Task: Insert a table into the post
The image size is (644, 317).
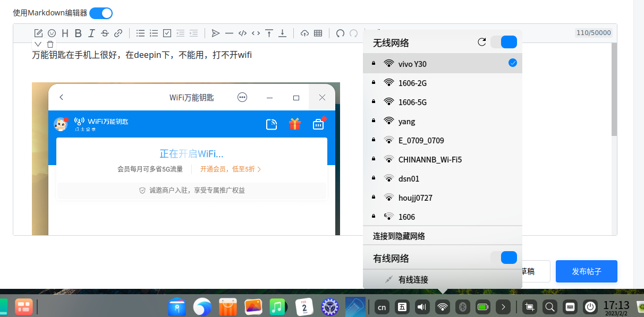Action: pos(318,33)
